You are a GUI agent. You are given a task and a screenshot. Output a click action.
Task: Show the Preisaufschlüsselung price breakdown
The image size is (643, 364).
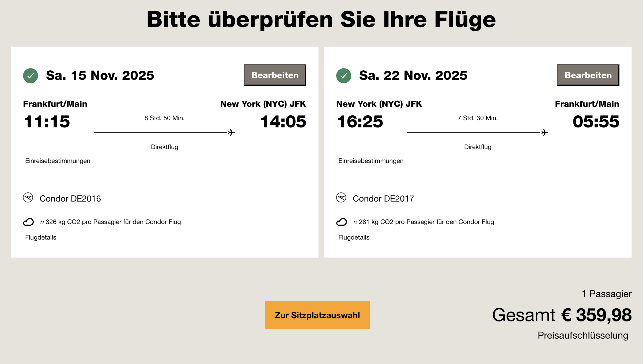pyautogui.click(x=583, y=335)
